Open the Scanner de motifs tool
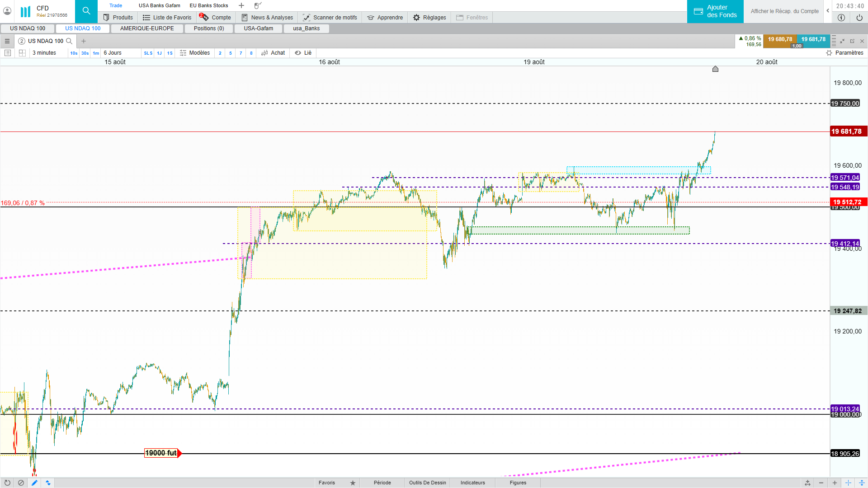 [x=330, y=18]
